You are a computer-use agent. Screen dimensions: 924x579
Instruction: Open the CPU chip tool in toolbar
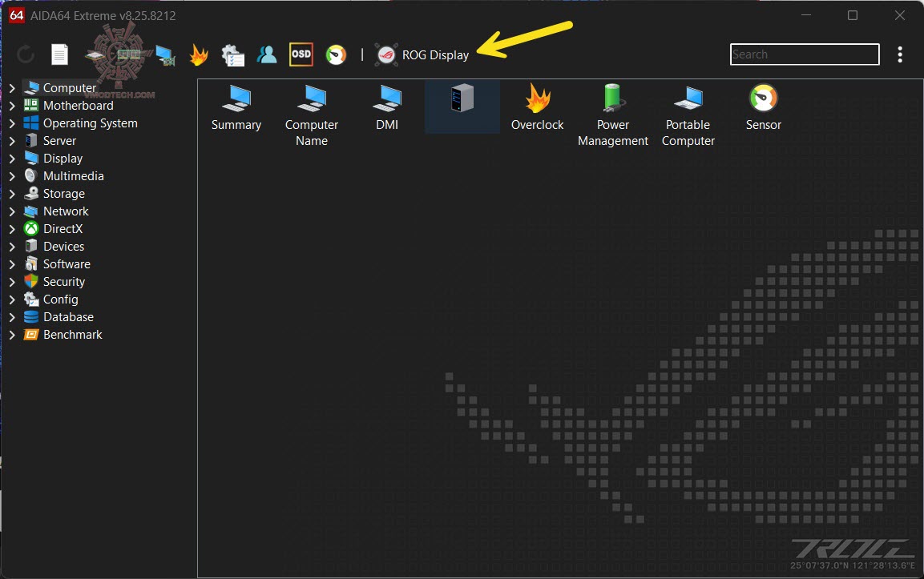[95, 55]
